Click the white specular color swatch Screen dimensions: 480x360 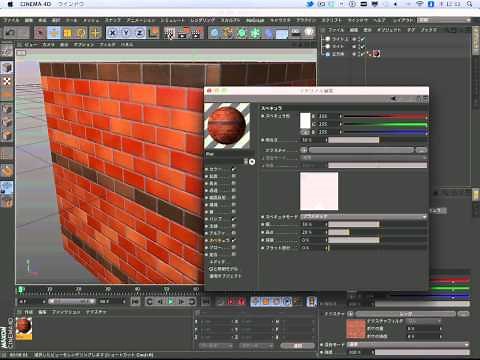click(305, 121)
